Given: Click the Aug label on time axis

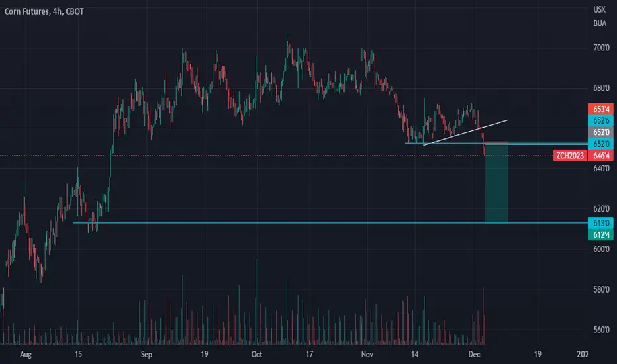Looking at the screenshot, I should click(x=26, y=355).
